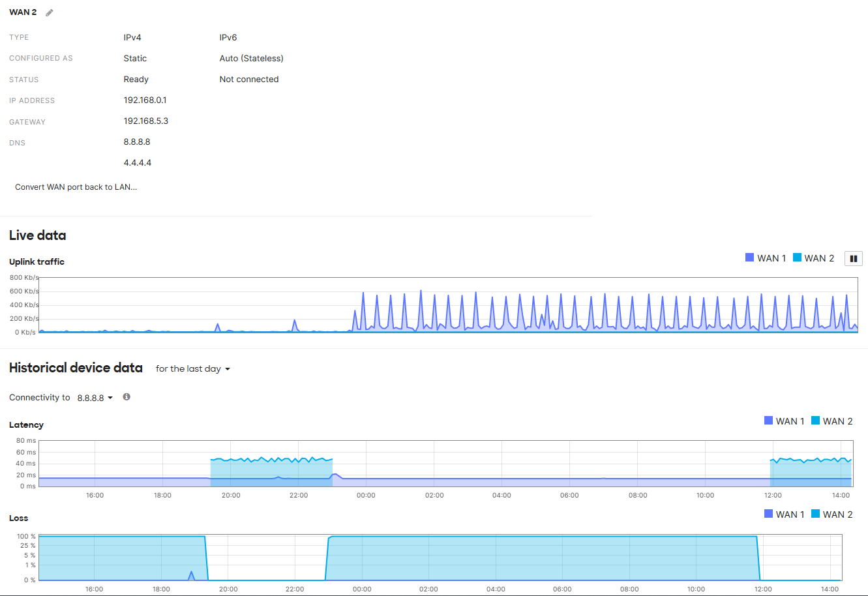The image size is (868, 596).
Task: Select the IP address 192.168.0.1
Action: (145, 100)
